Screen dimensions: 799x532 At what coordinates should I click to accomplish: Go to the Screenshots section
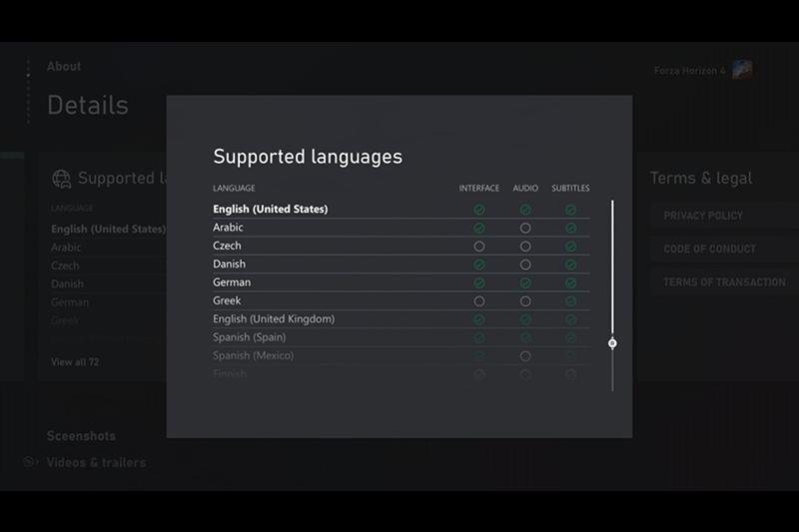click(81, 436)
